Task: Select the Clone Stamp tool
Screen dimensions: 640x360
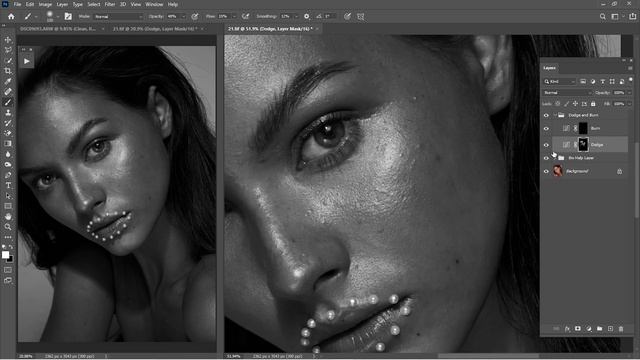Action: coord(8,113)
